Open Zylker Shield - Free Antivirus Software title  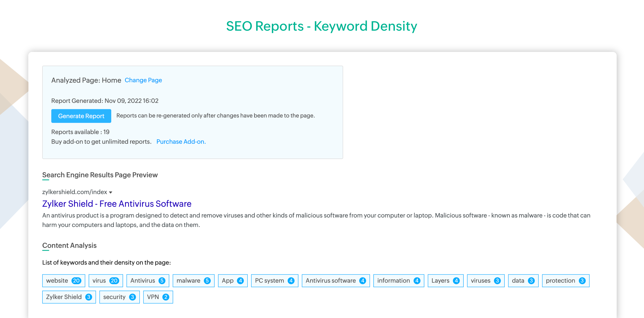pyautogui.click(x=117, y=204)
